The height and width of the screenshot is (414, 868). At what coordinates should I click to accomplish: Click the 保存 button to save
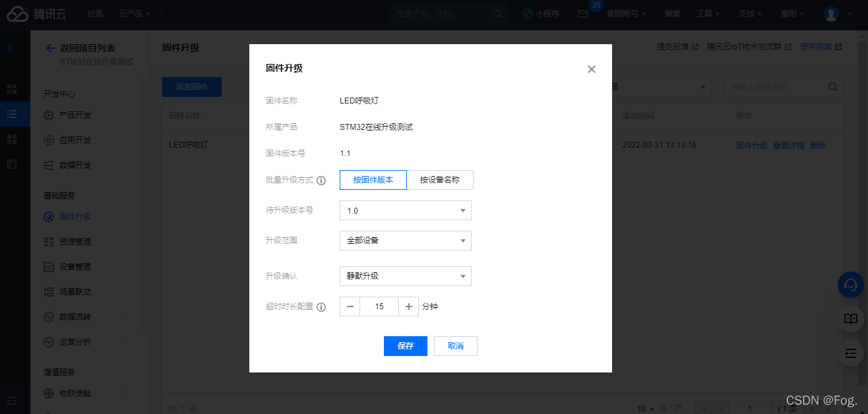405,345
